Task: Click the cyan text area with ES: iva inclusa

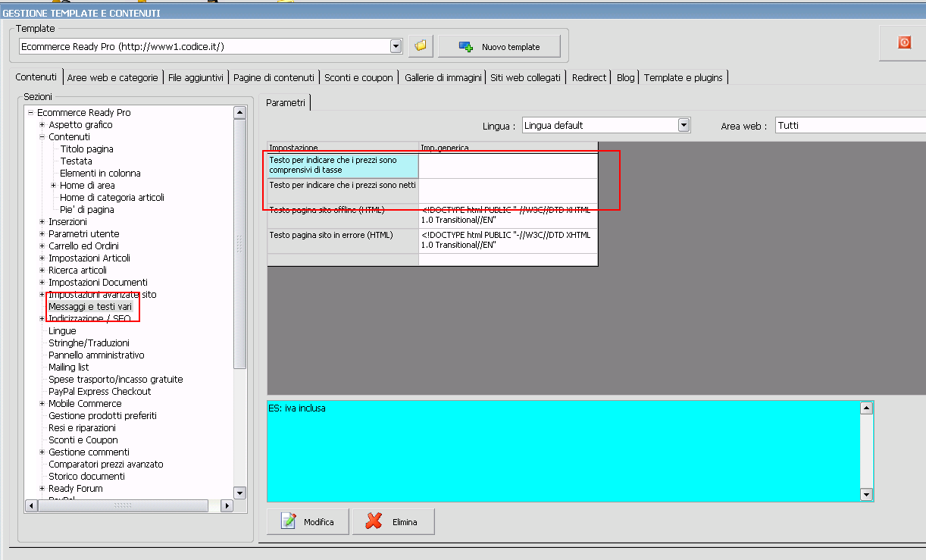Action: pyautogui.click(x=564, y=451)
